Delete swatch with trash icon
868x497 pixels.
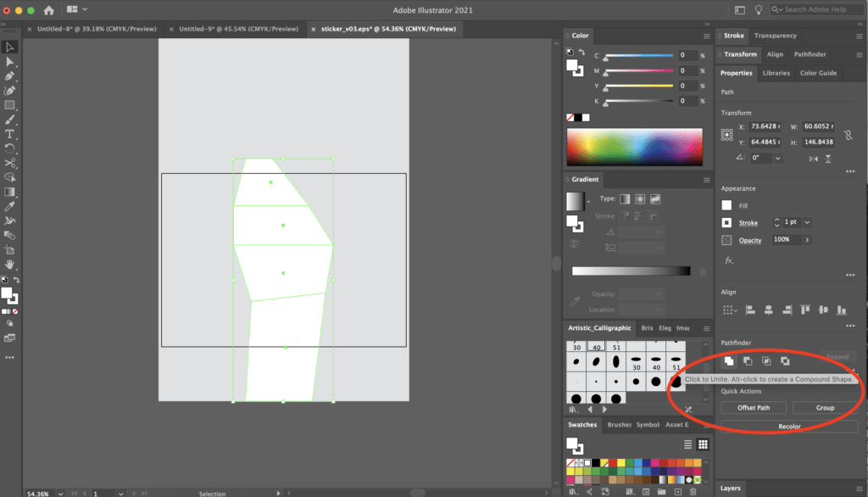[x=693, y=491]
